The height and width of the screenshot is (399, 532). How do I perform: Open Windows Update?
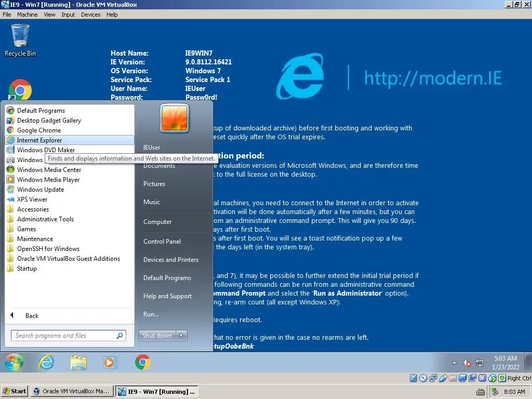[70, 189]
